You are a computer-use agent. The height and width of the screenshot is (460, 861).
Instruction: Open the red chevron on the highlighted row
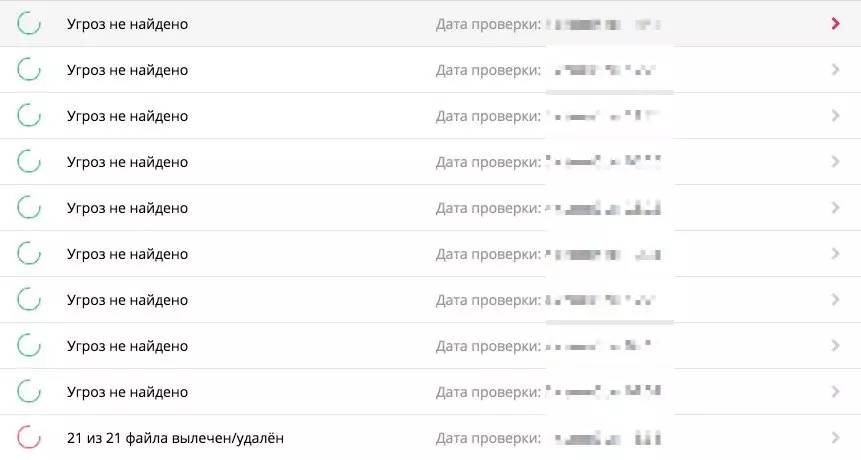tap(835, 24)
